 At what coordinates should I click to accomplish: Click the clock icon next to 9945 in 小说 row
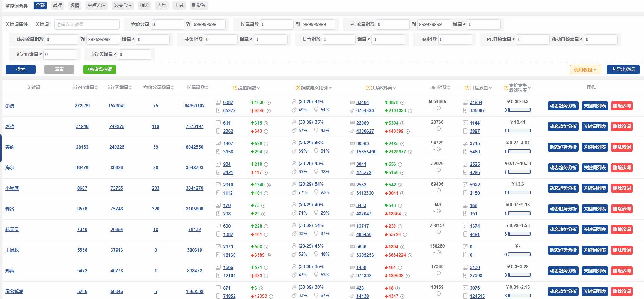269,111
